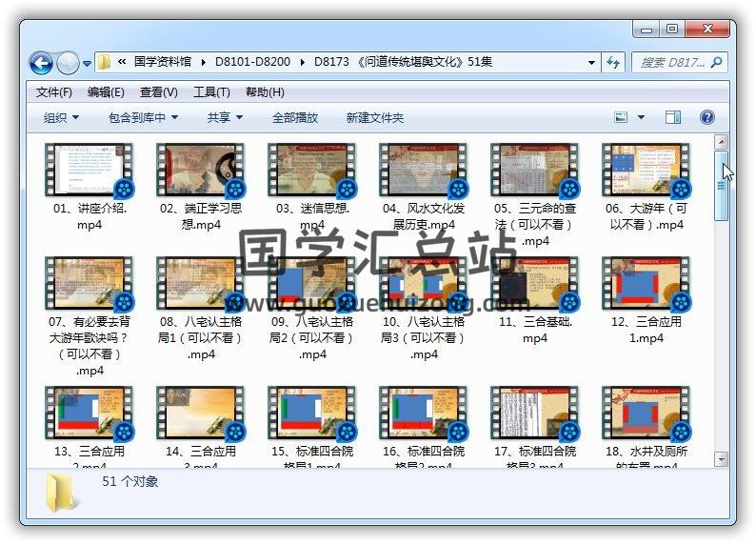Go back using the Back arrow button

pyautogui.click(x=41, y=63)
